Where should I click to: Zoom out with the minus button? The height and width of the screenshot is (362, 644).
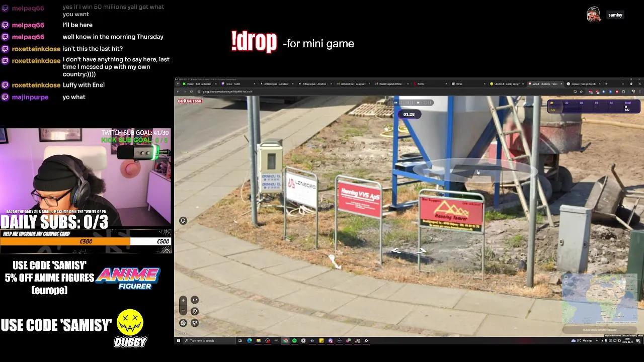183,311
